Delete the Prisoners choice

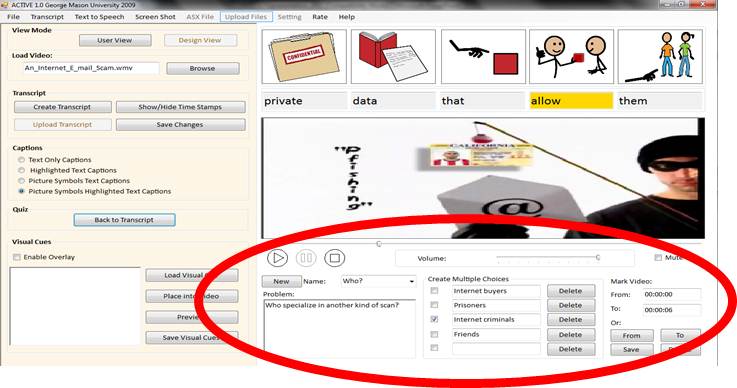pyautogui.click(x=571, y=305)
